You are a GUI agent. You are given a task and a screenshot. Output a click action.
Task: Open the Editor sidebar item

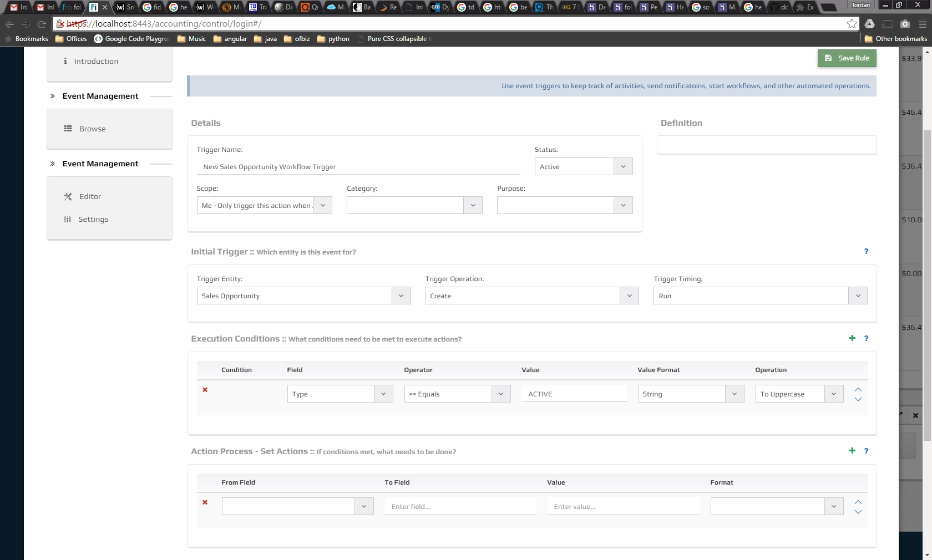(90, 196)
